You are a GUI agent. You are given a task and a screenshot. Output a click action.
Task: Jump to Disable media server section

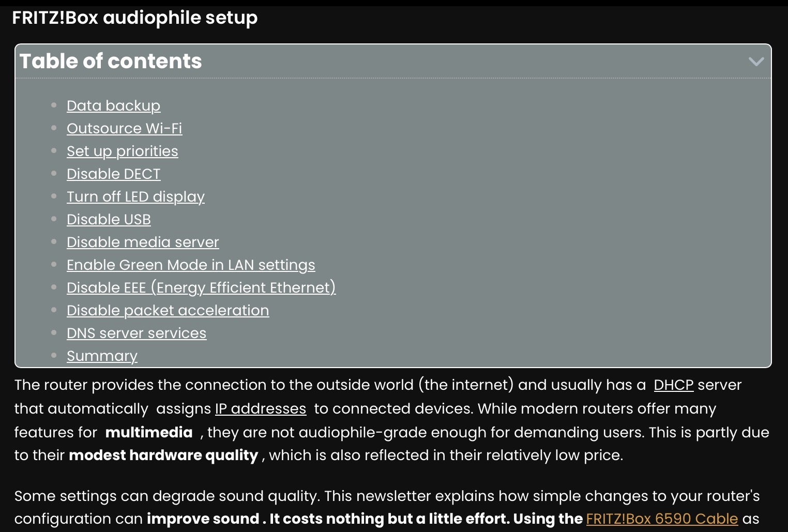click(x=143, y=242)
